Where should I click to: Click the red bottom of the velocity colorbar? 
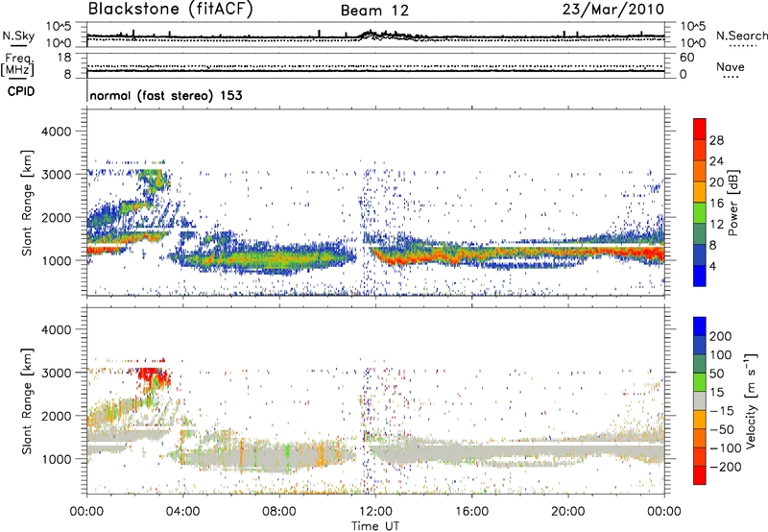pyautogui.click(x=700, y=475)
